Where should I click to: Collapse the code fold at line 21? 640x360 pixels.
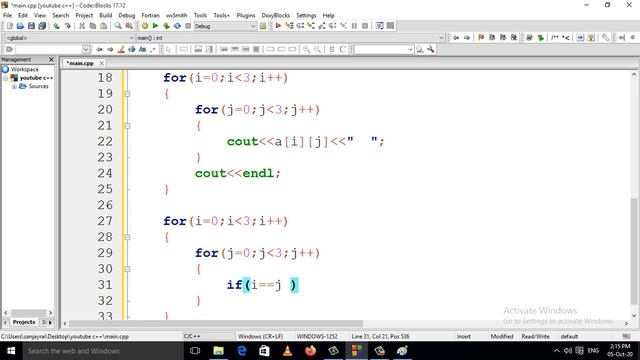[x=127, y=126]
